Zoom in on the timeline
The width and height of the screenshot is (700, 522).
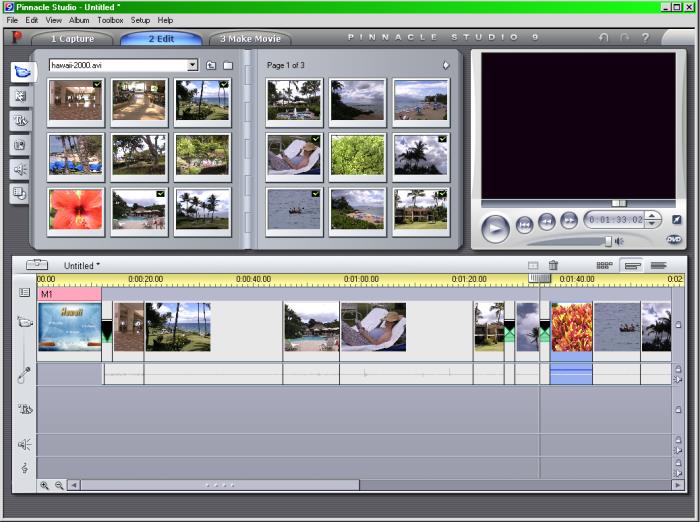tap(44, 485)
